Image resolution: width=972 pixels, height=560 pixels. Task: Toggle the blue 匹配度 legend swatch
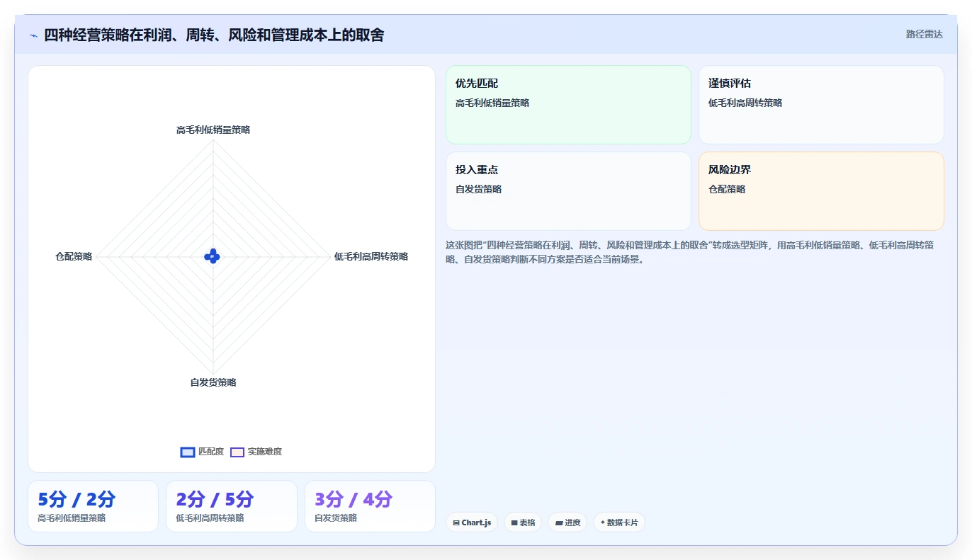(188, 452)
